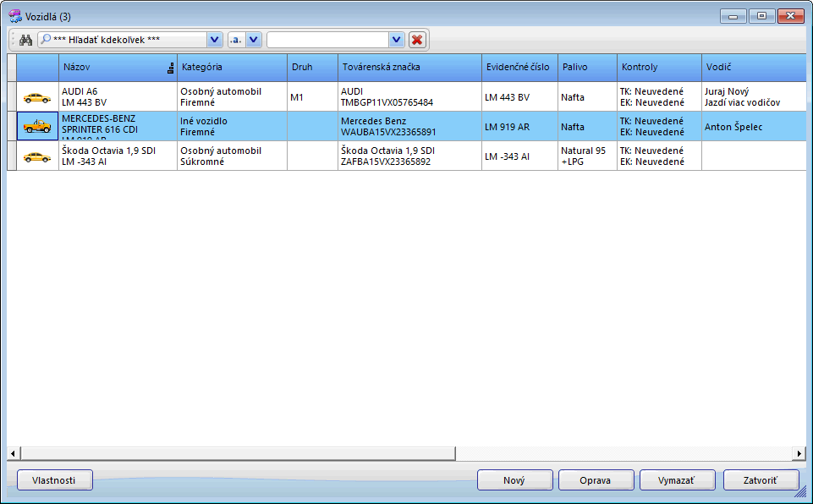Open the search text history dropdown
This screenshot has height=504, width=813.
click(x=396, y=40)
